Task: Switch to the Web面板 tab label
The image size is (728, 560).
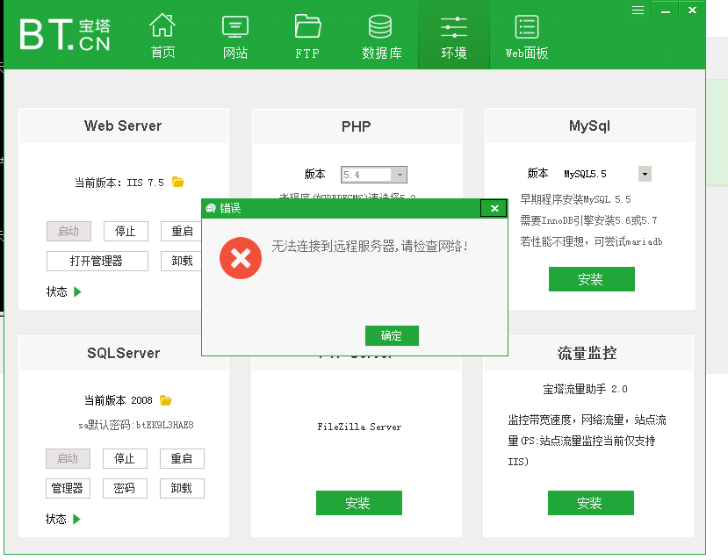Action: pyautogui.click(x=527, y=53)
